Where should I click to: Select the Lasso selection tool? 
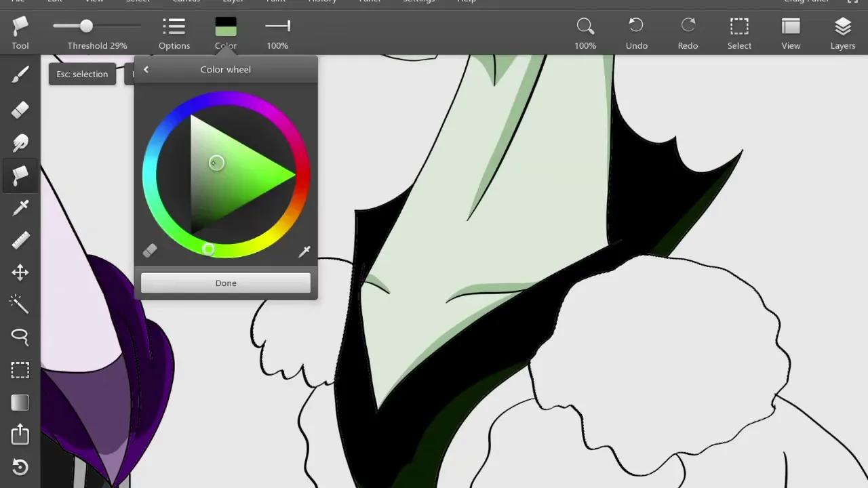pos(20,337)
